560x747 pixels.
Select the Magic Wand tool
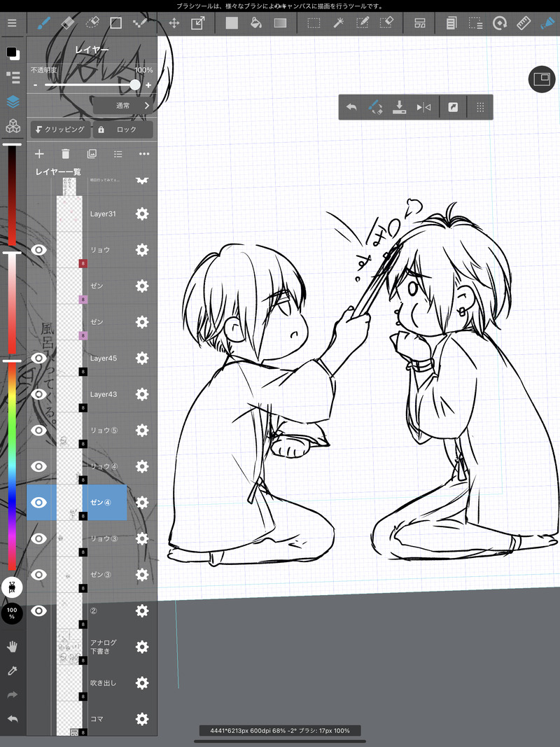[x=339, y=23]
